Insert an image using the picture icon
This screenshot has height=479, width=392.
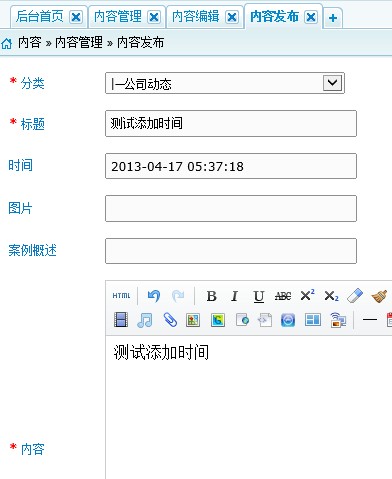click(x=193, y=320)
